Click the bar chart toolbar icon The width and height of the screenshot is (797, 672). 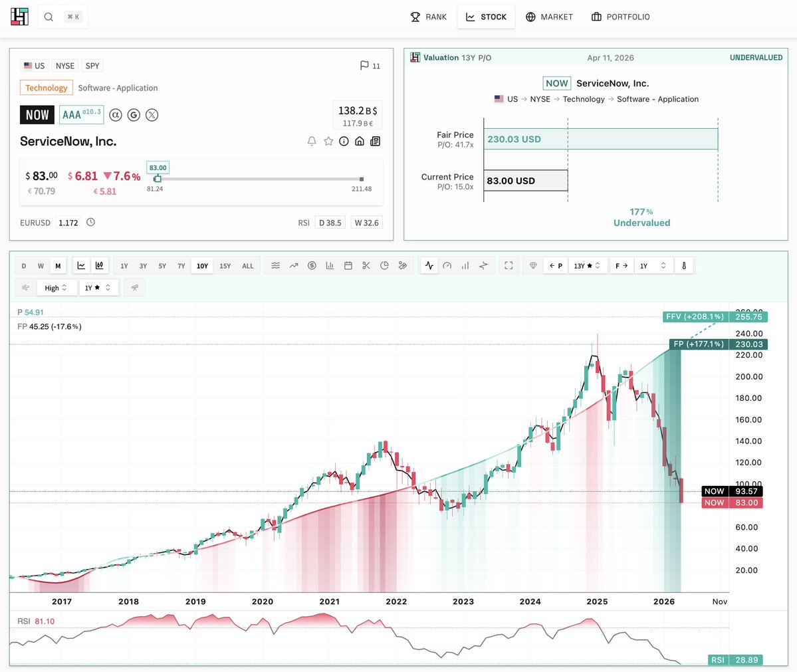click(x=330, y=265)
